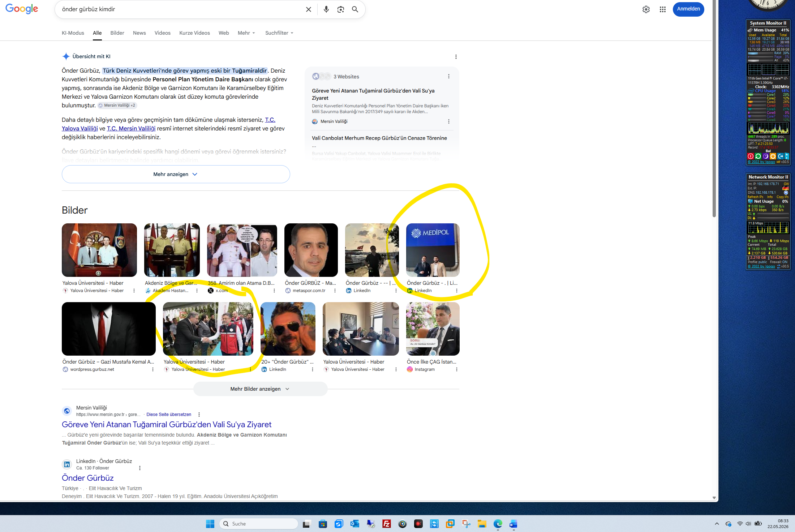The width and height of the screenshot is (795, 532).
Task: Expand the Mehr dropdown in search tabs
Action: [246, 33]
